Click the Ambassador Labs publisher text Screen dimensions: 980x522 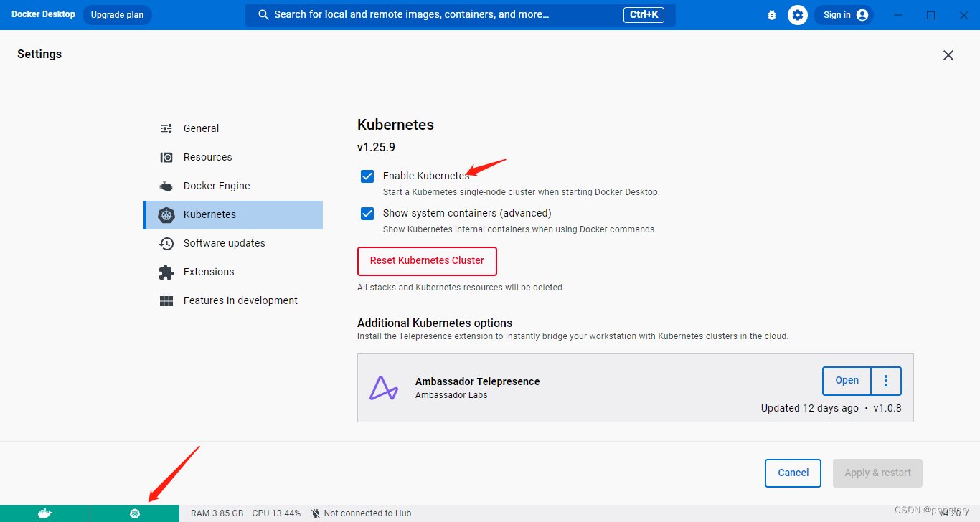[451, 395]
